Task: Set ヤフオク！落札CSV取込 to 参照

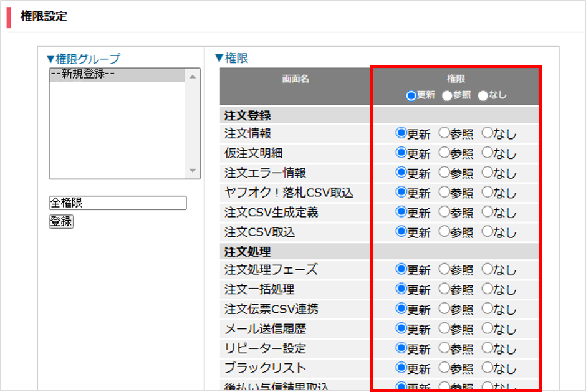Action: click(x=444, y=192)
